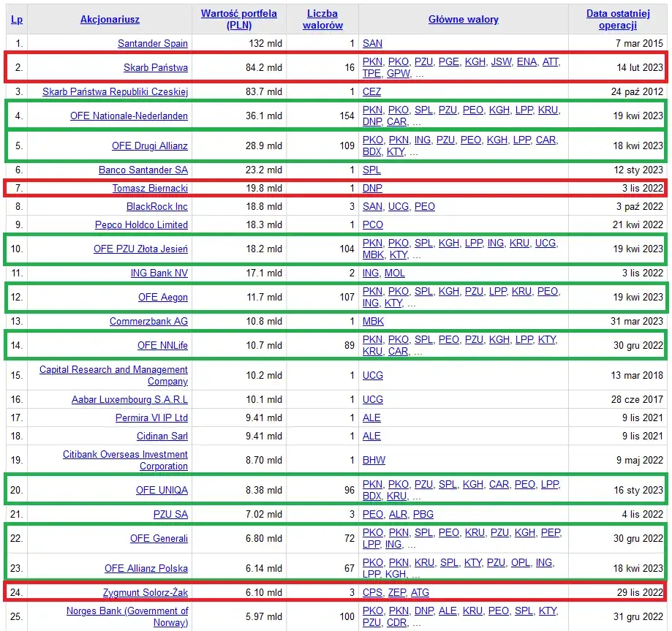Click the Liczba walorów column header
Image resolution: width=672 pixels, height=631 pixels.
(x=322, y=19)
